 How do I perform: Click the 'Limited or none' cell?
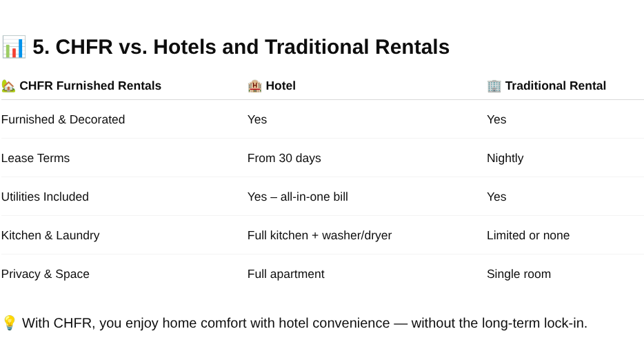click(528, 235)
